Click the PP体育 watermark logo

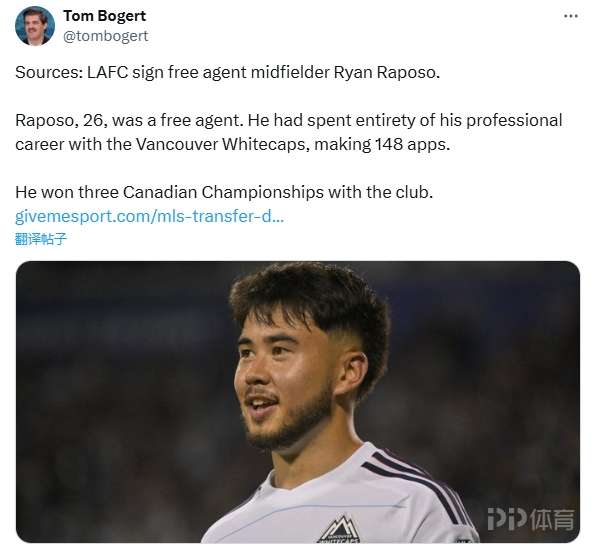click(530, 519)
